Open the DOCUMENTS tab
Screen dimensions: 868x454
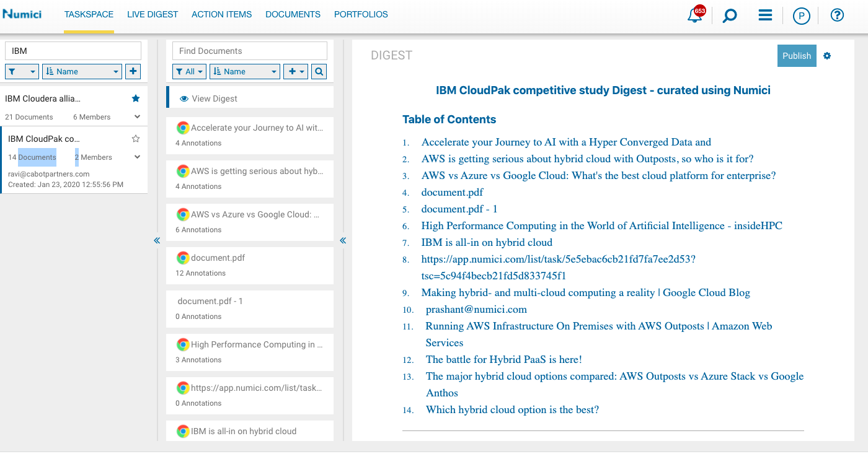(x=293, y=14)
